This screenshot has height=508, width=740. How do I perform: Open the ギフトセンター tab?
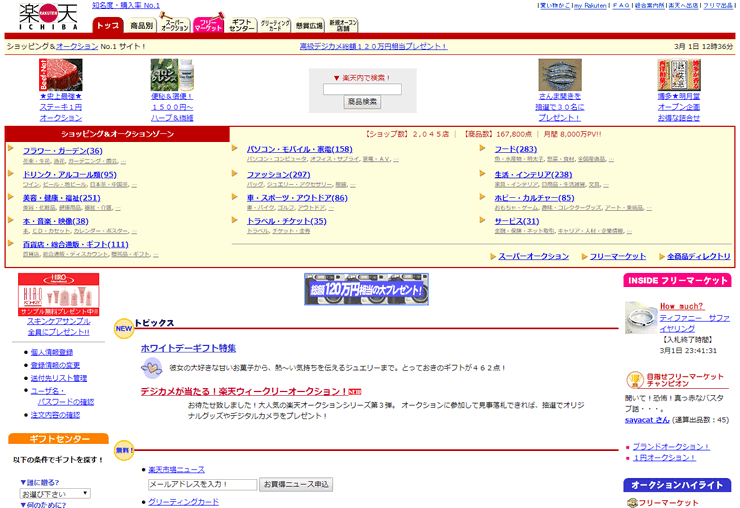242,25
